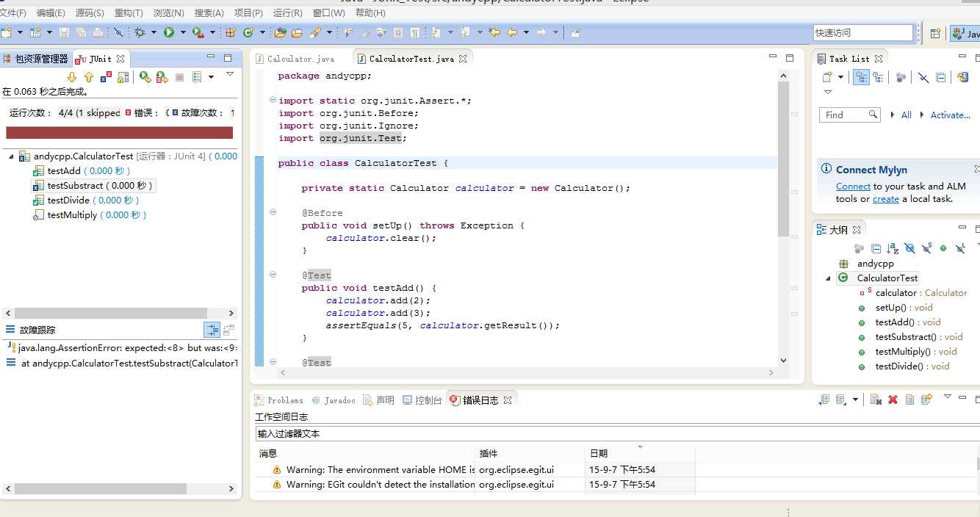Screen dimensions: 980x517
Task: Click Activate... link in Task List
Action: click(x=950, y=115)
